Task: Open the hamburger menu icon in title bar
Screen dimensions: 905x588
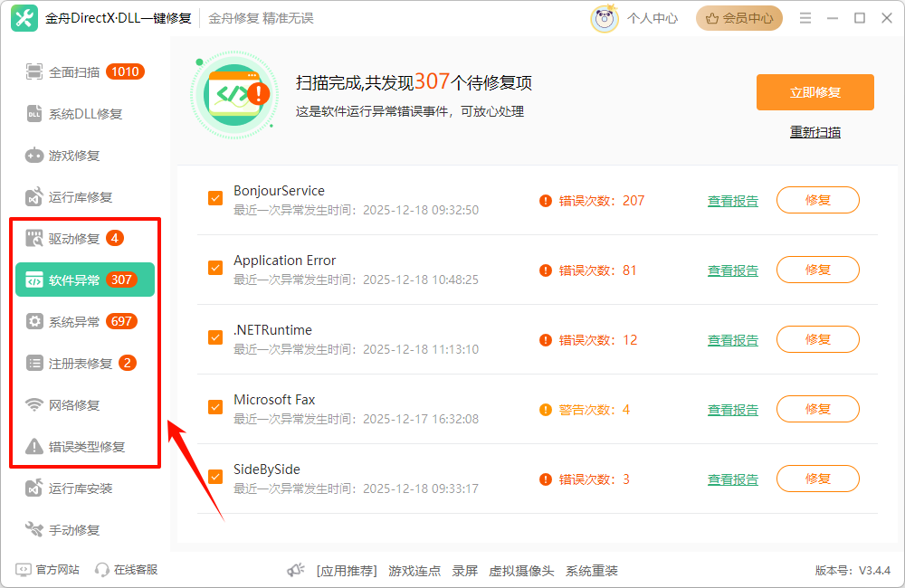Action: (805, 18)
